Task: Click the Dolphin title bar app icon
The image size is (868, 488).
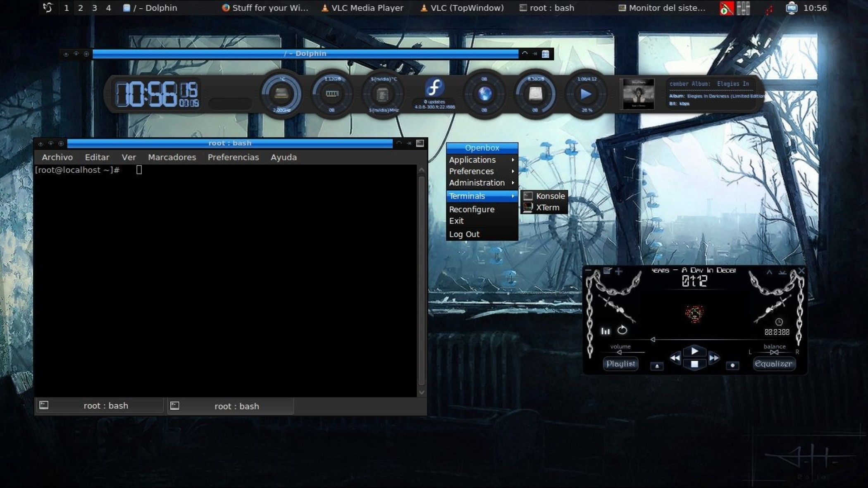Action: 546,54
